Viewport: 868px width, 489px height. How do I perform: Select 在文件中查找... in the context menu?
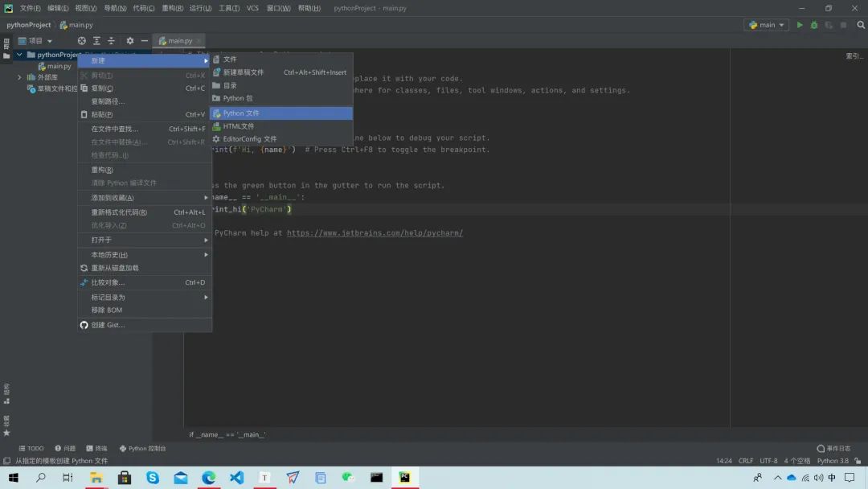point(145,129)
